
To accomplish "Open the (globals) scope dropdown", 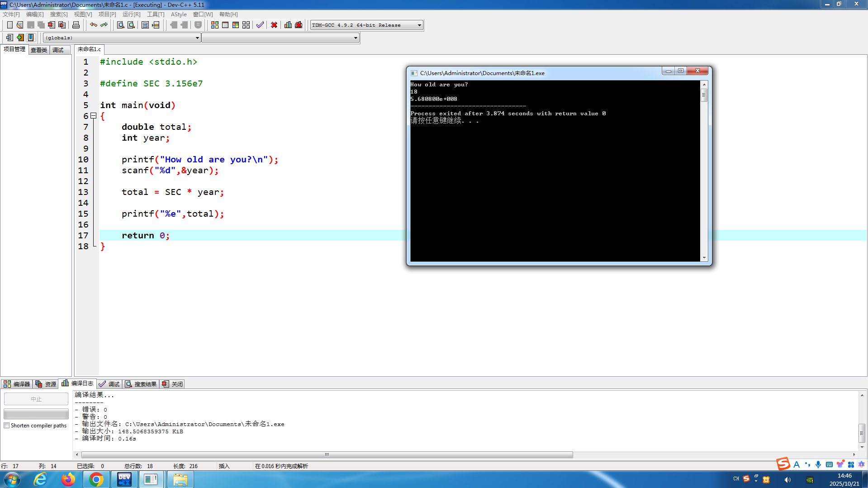I will tap(122, 38).
